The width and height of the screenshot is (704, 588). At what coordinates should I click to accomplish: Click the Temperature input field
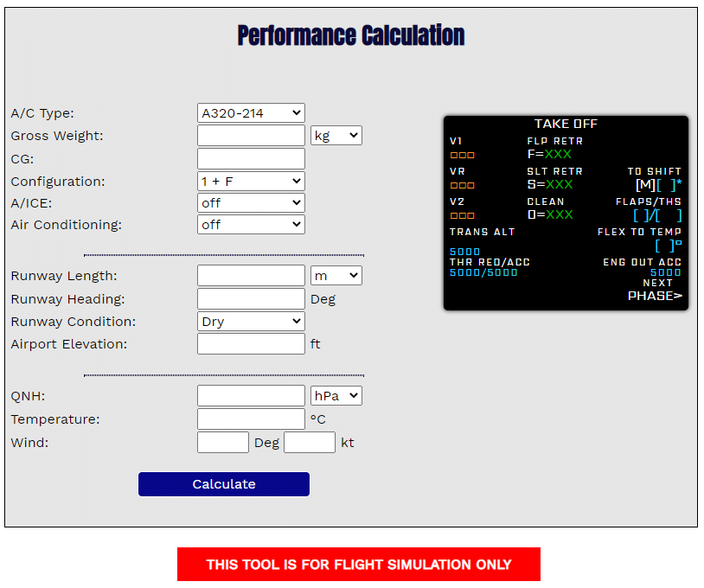click(x=251, y=419)
